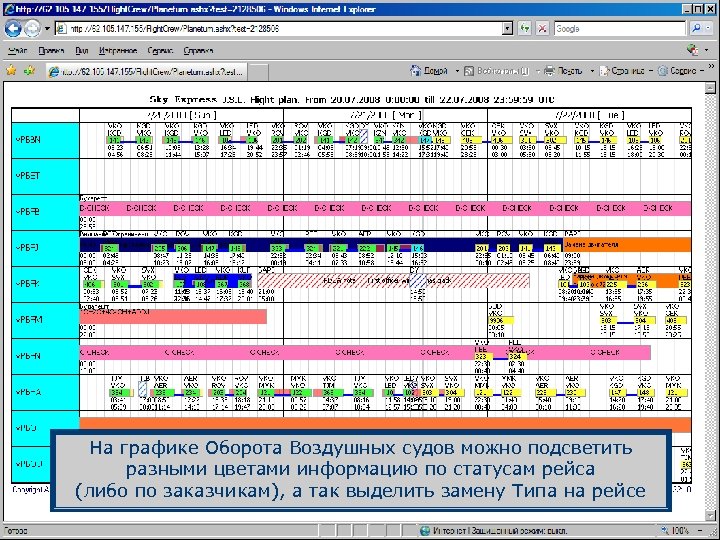Click the pink C-CHECK bar below the VPBFM row
This screenshot has height=540, width=720.
point(365,353)
